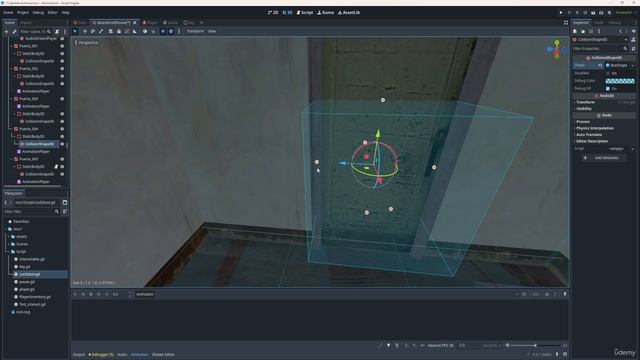The width and height of the screenshot is (640, 360).
Task: Select the Scale Mode tool
Action: coord(101,31)
